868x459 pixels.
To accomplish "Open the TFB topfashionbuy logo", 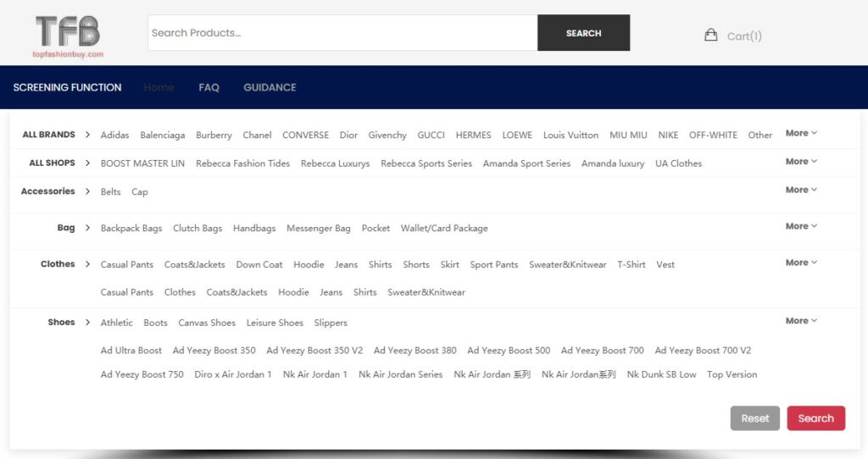I will click(68, 36).
